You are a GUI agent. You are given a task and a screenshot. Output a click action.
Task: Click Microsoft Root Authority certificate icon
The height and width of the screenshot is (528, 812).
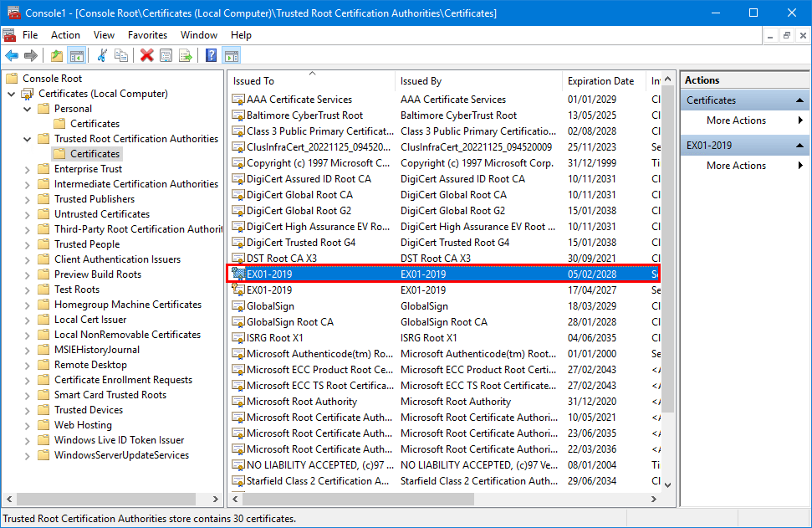click(x=238, y=402)
